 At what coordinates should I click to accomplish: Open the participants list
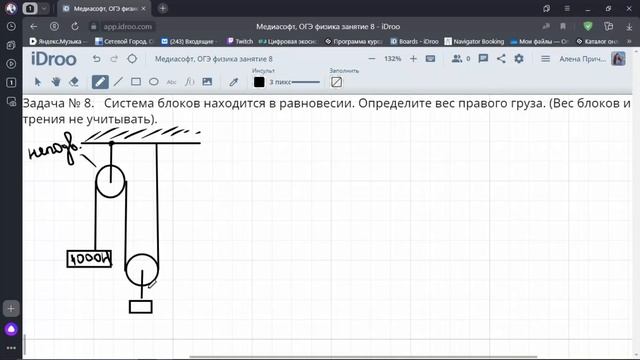pyautogui.click(x=460, y=59)
